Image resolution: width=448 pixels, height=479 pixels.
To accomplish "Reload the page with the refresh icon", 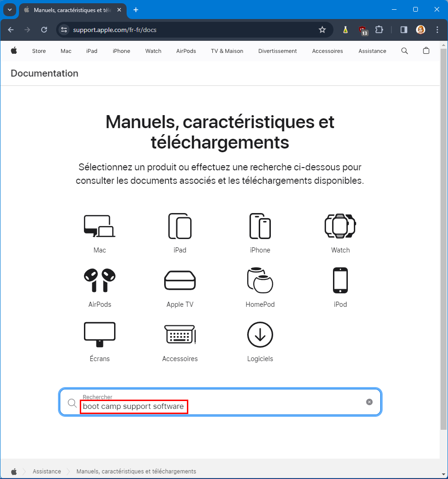I will [x=44, y=30].
